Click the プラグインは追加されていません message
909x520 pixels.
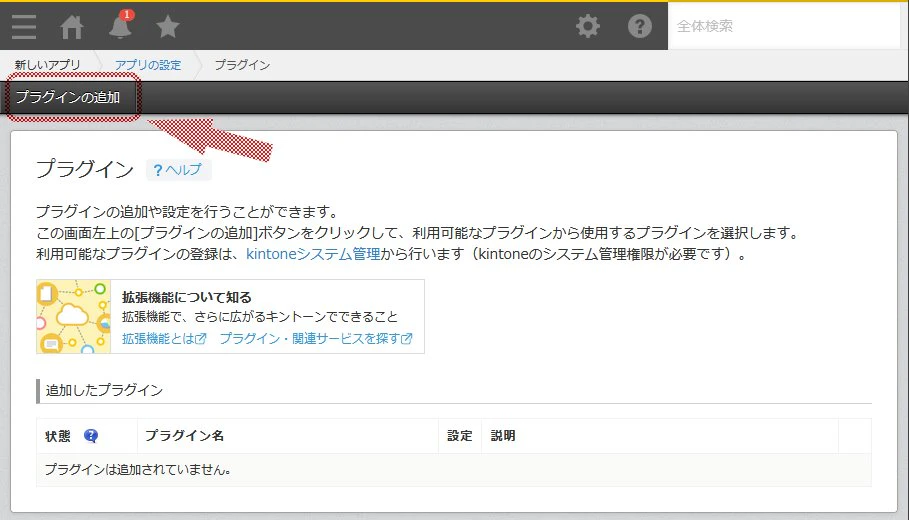tap(138, 470)
